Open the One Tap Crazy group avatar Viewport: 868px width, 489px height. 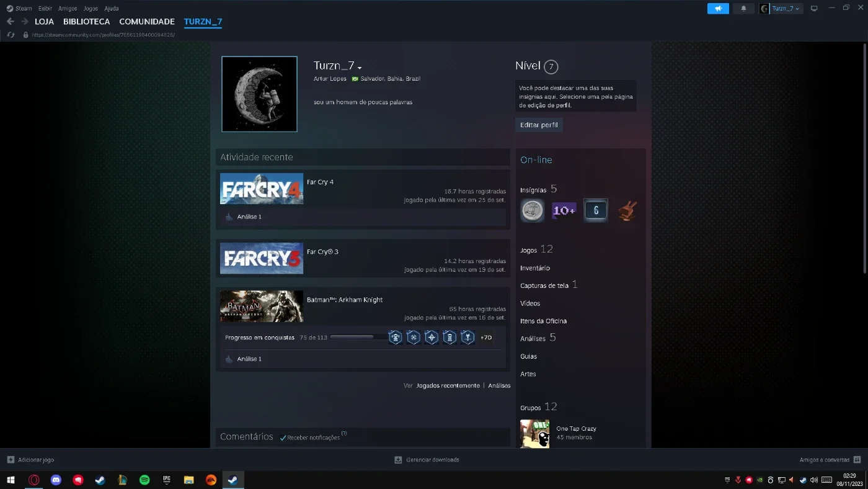pyautogui.click(x=534, y=434)
